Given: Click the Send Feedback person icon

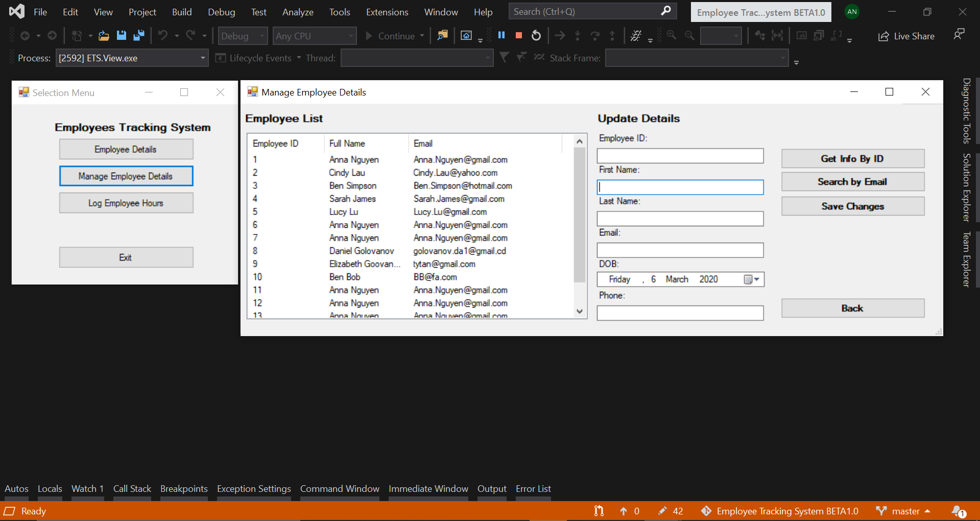Looking at the screenshot, I should tap(959, 34).
